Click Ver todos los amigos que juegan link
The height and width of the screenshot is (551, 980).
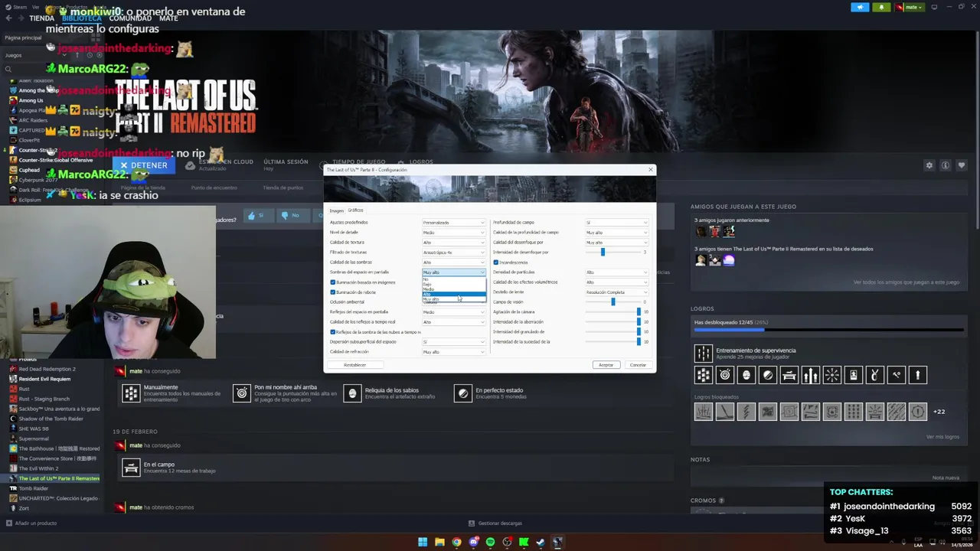(906, 282)
